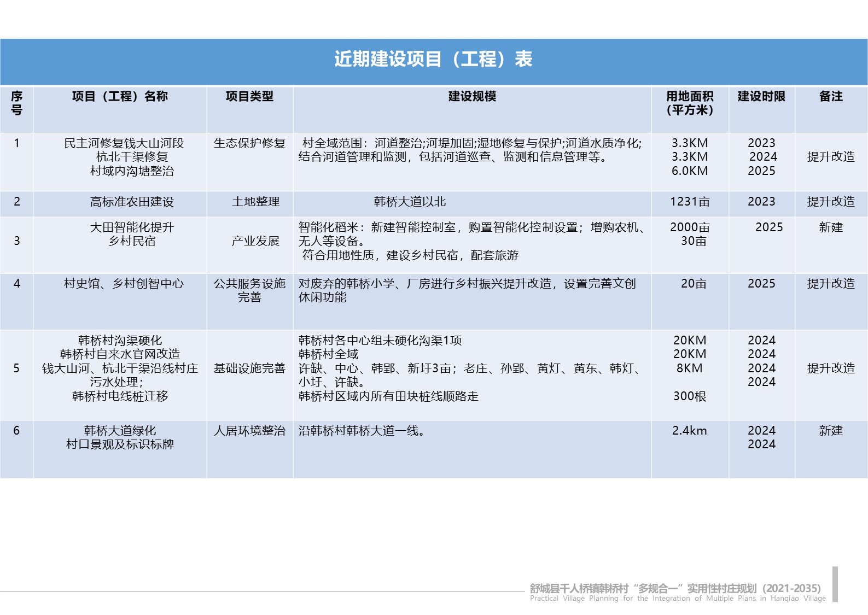Screen dimensions: 868x615
Task: Click the title 近期建设项目（工程）表
Action: pos(433,59)
